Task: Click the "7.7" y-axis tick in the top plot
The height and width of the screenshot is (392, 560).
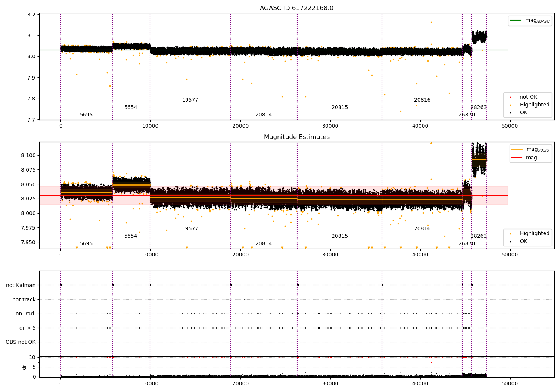Action: pos(32,120)
